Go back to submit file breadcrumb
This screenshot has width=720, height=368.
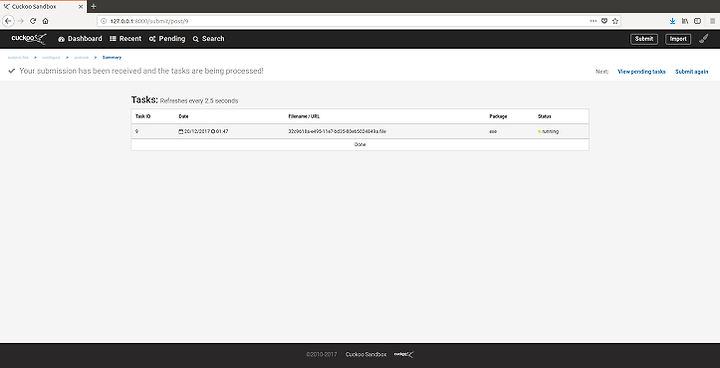18,57
